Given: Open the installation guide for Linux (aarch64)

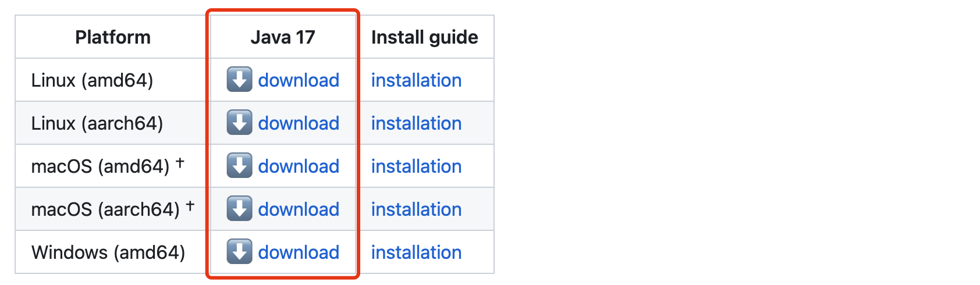Looking at the screenshot, I should pyautogui.click(x=416, y=123).
